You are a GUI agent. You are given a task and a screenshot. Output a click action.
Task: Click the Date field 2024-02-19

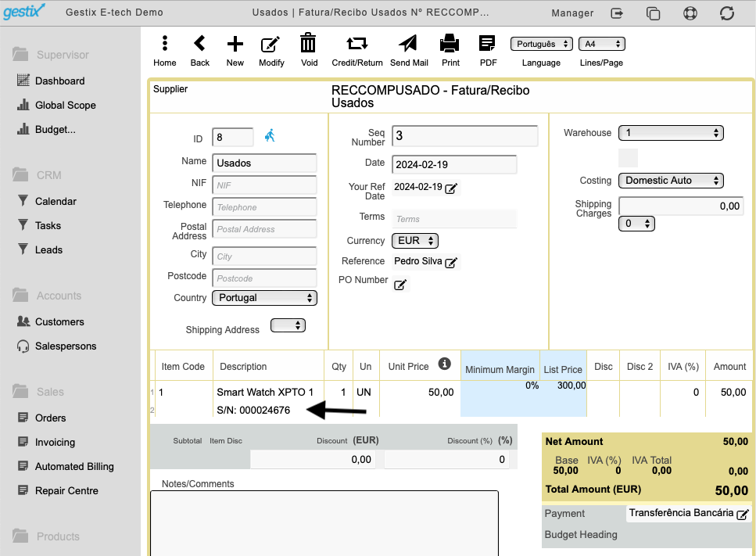(454, 164)
